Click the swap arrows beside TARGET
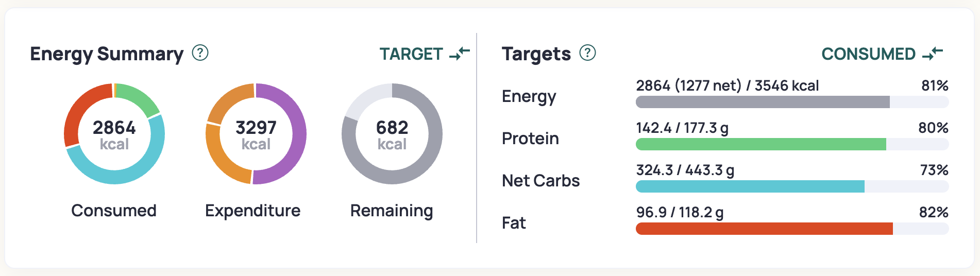This screenshot has width=980, height=276. coord(460,54)
